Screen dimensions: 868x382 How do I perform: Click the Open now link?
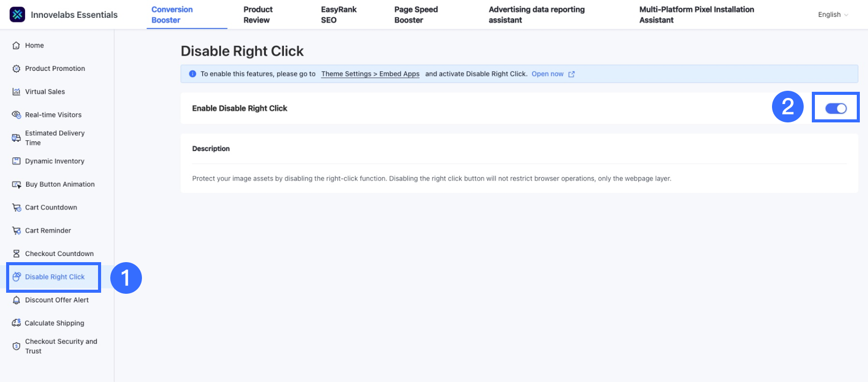tap(547, 74)
